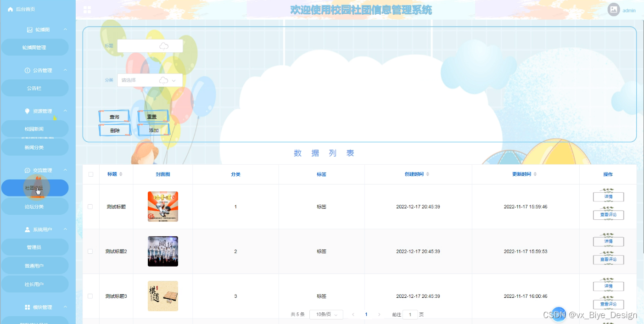Collapse the 资源管理 section chevron
Viewport: 644px width, 324px height.
pos(65,111)
